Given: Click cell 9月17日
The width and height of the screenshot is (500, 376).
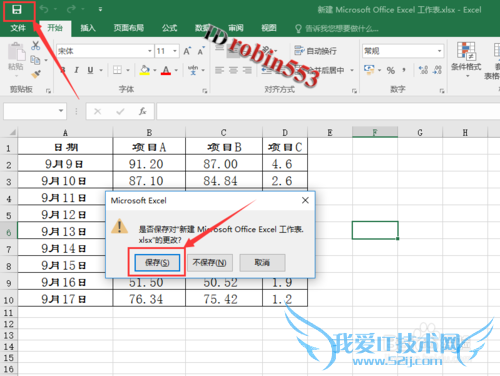Looking at the screenshot, I should [x=65, y=299].
